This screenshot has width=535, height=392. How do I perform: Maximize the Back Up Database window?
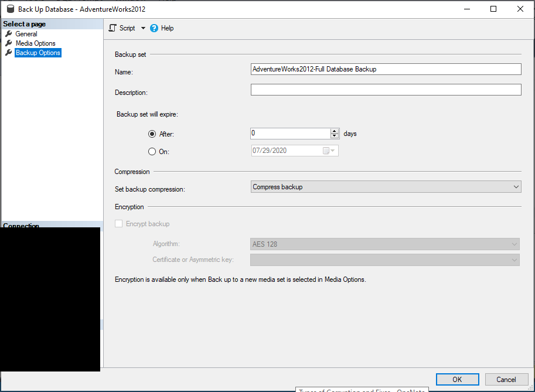tap(493, 9)
